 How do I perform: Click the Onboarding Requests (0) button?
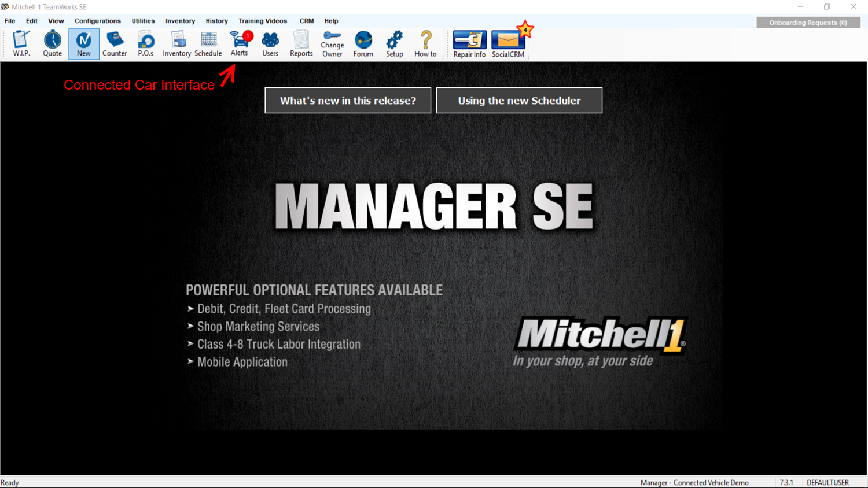(x=808, y=22)
